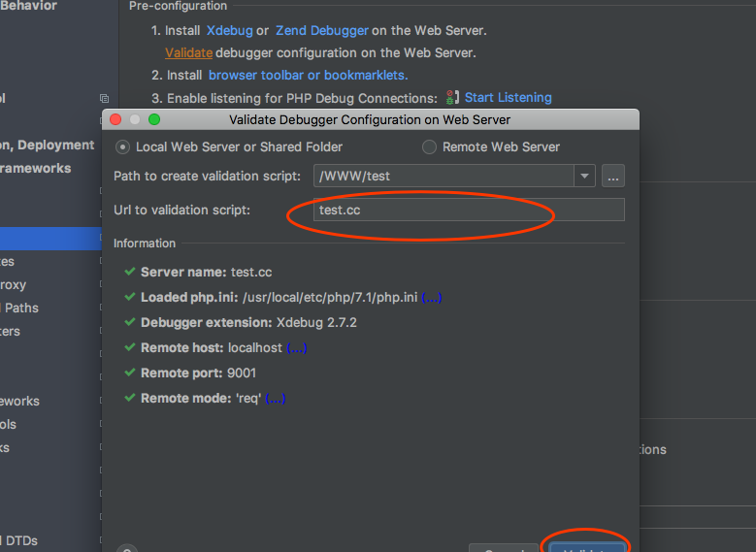Click the 'Server name: test.cc' line
The height and width of the screenshot is (552, 756).
click(206, 273)
